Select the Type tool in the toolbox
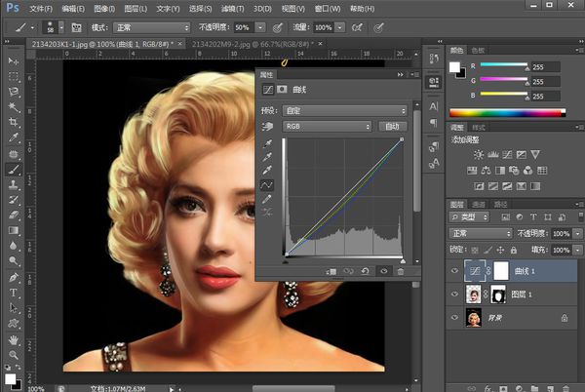Image resolution: width=585 pixels, height=392 pixels. click(14, 292)
